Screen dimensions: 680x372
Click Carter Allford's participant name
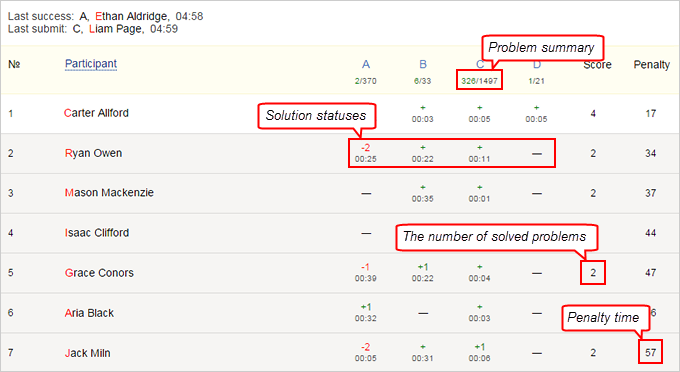[96, 113]
